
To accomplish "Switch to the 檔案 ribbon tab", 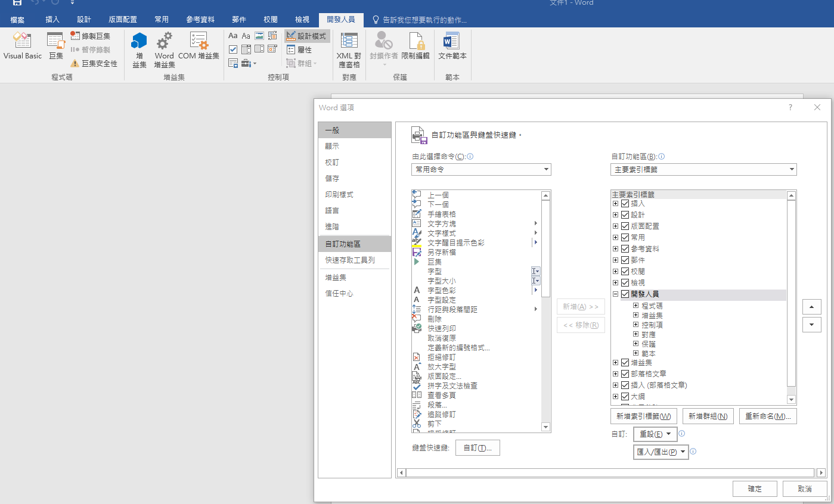I will coord(17,20).
